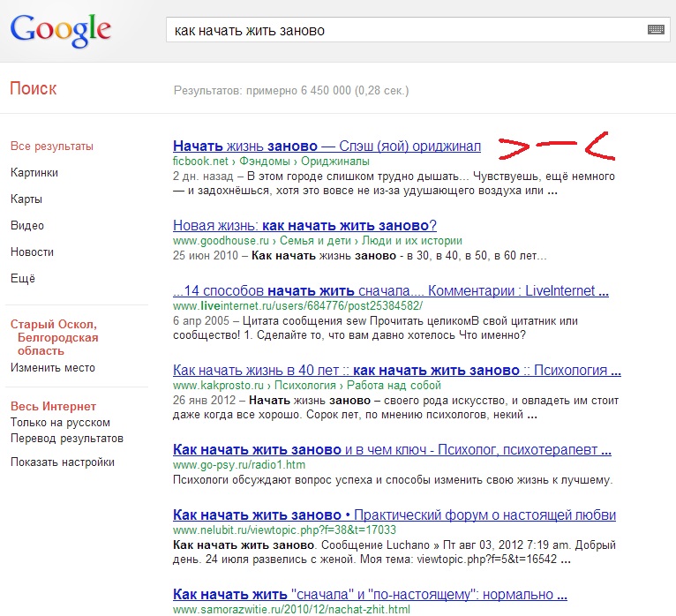Click 'Перевод результатов' option
This screenshot has width=676, height=616.
coord(67,439)
